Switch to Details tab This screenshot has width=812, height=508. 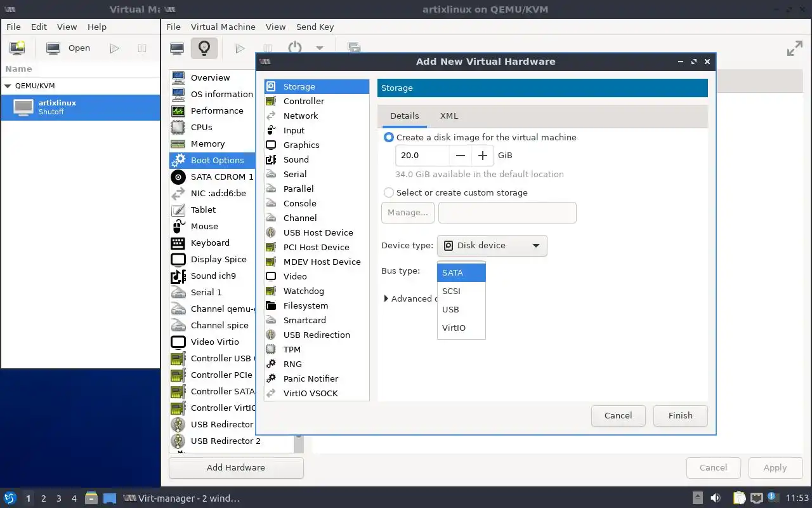(x=404, y=116)
